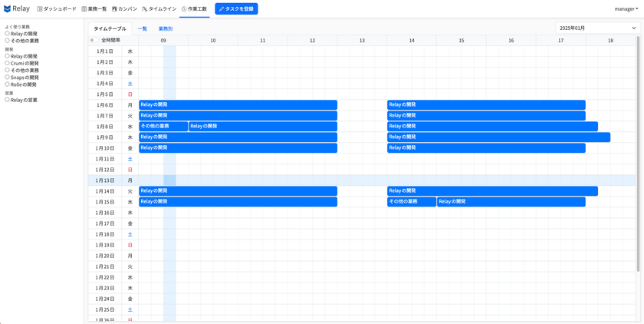644x324 pixels.
Task: Select その他の業務 under よく使う業務
Action: pos(7,41)
